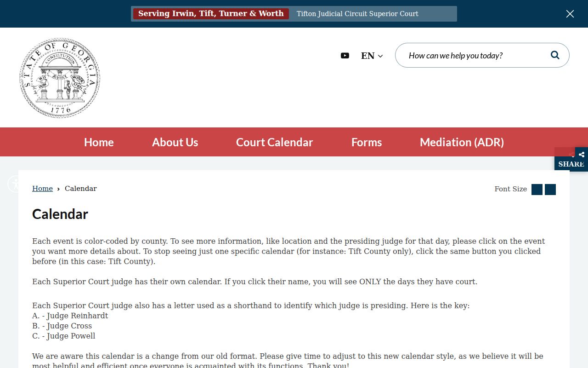Viewport: 588px width, 368px height.
Task: Decrease font size with first square button
Action: [x=537, y=190]
